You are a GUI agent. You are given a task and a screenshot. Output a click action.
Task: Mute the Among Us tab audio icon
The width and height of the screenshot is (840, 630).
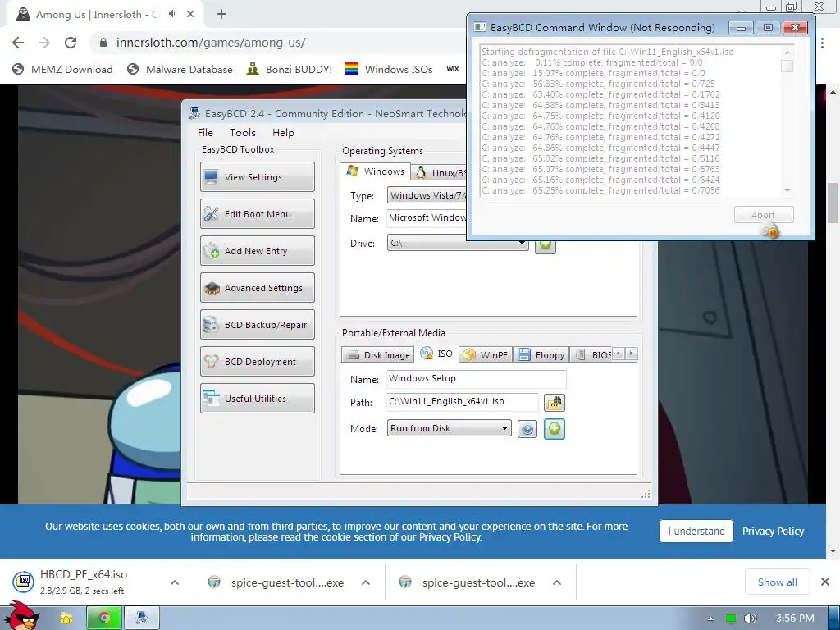(172, 14)
